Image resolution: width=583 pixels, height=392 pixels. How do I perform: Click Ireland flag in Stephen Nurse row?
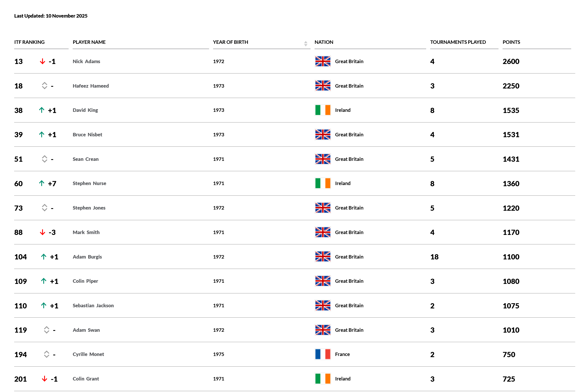[323, 183]
